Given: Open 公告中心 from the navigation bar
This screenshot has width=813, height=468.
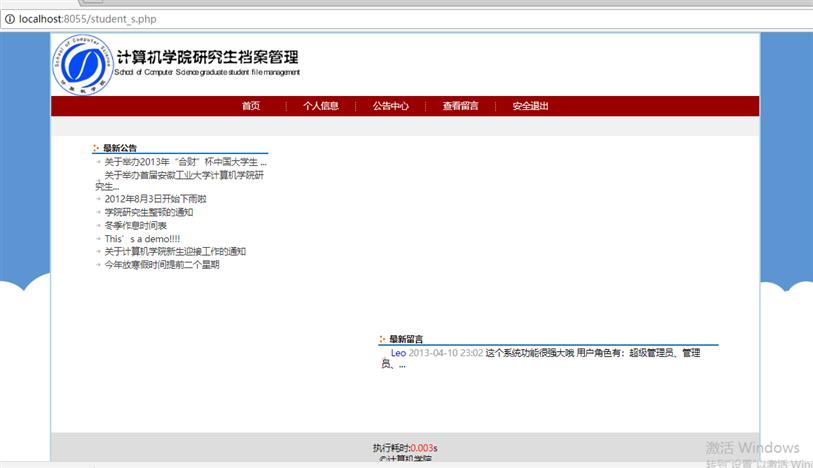Looking at the screenshot, I should pos(391,106).
